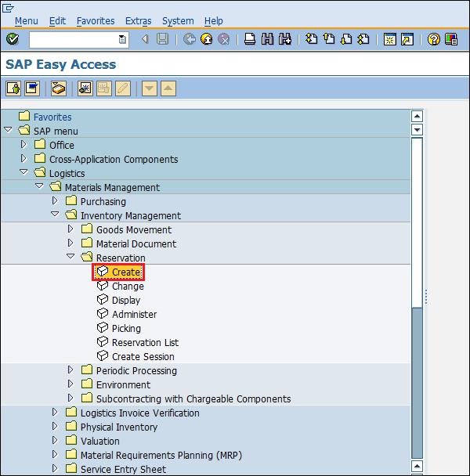
Task: Select Subcontracting with Chargeable Components folder
Action: click(186, 398)
